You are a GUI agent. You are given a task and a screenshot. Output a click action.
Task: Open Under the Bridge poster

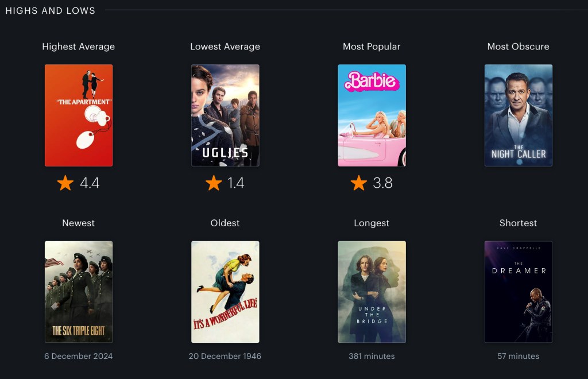coord(372,292)
